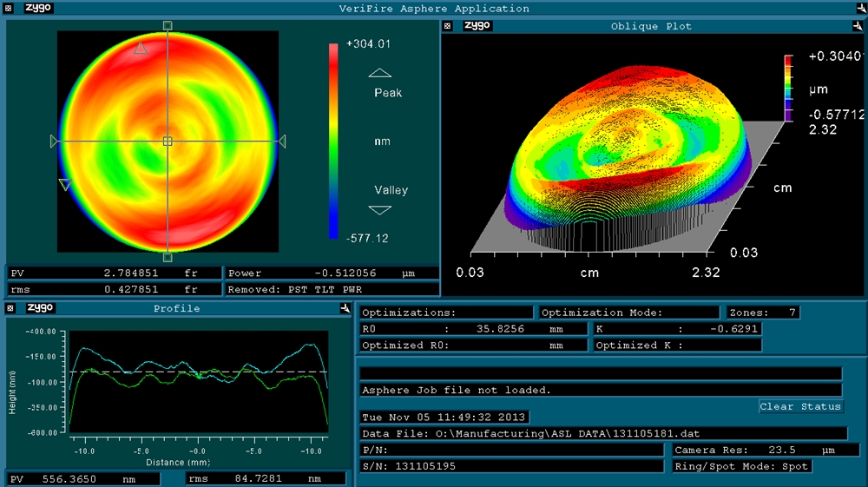Click the Clear Status button
Viewport: 868px width, 487px height.
[x=800, y=406]
